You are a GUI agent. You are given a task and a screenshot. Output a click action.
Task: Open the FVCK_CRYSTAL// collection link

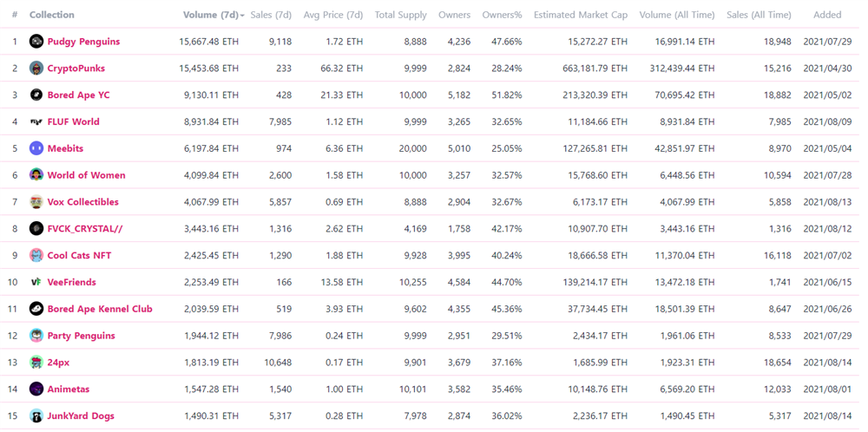click(85, 228)
